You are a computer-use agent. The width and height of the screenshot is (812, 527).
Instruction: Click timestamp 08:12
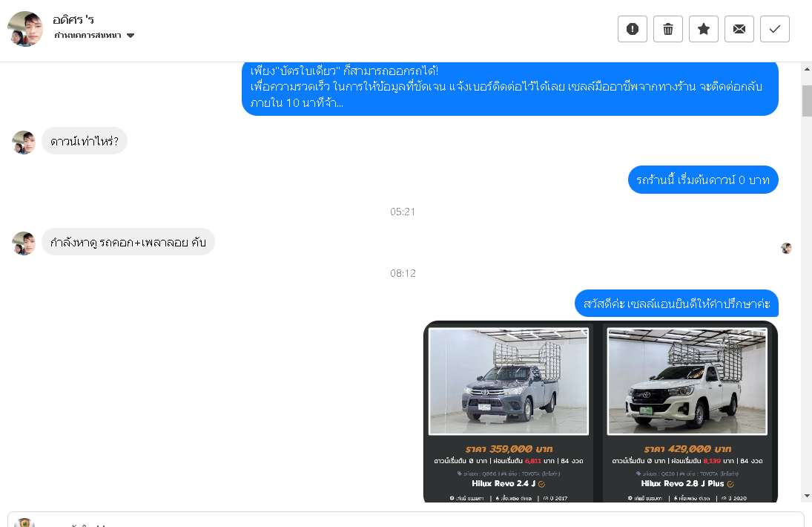pos(403,273)
